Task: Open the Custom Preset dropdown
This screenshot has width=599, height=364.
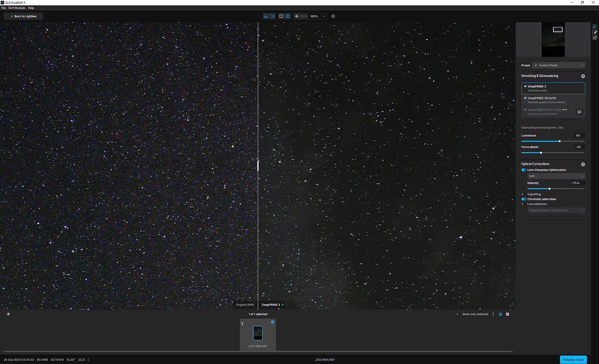Action: [559, 65]
